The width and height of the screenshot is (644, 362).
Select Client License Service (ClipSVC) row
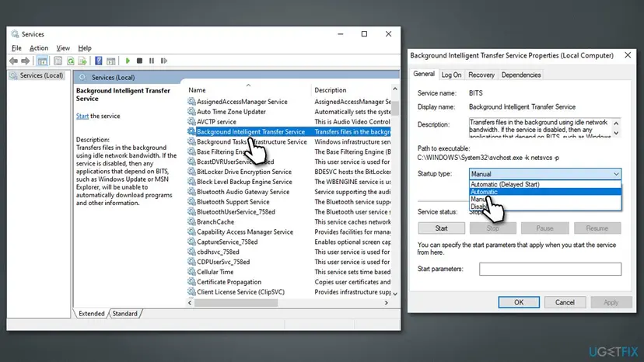289,292
